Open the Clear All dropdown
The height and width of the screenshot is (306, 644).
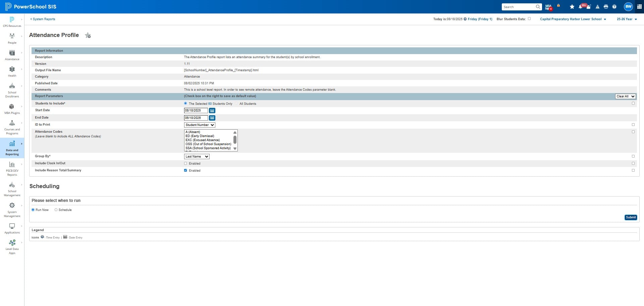(x=626, y=96)
